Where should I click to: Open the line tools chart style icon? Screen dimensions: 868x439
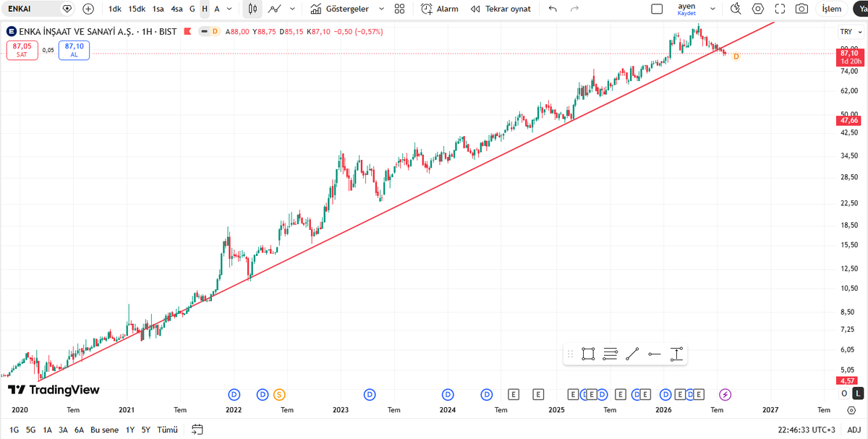(275, 9)
